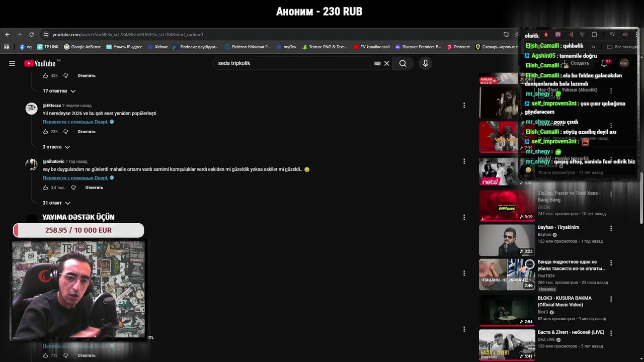644x362 pixels.
Task: Like the comment with 712 likes
Action: coord(45,355)
